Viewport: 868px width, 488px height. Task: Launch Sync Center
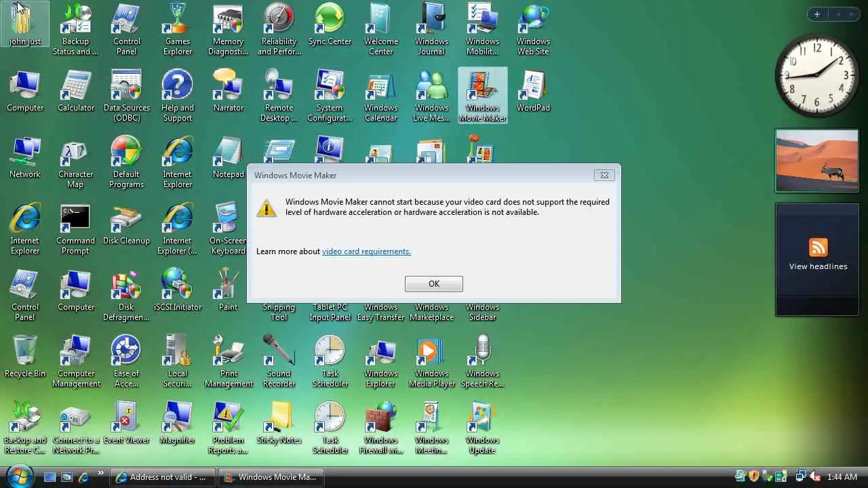(x=330, y=24)
